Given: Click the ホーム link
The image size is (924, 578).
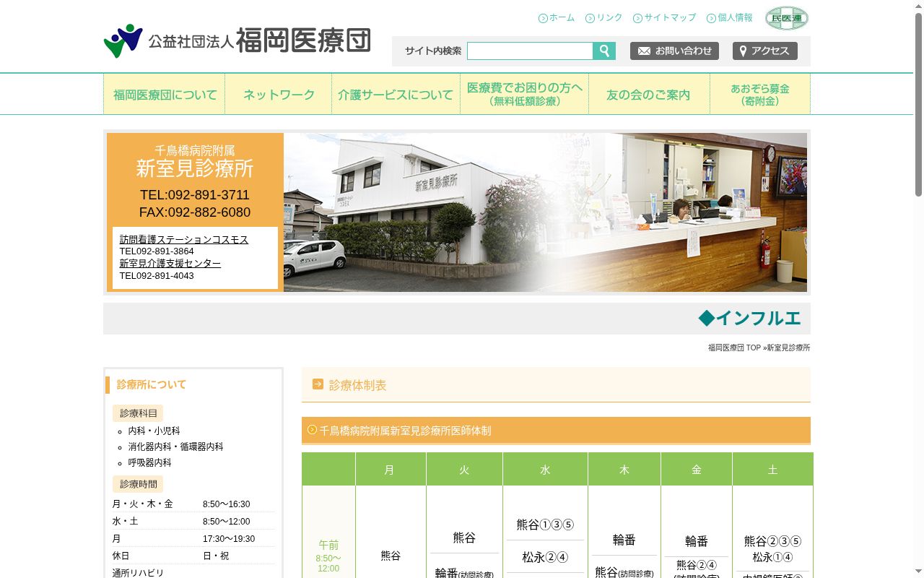Looking at the screenshot, I should [x=562, y=18].
